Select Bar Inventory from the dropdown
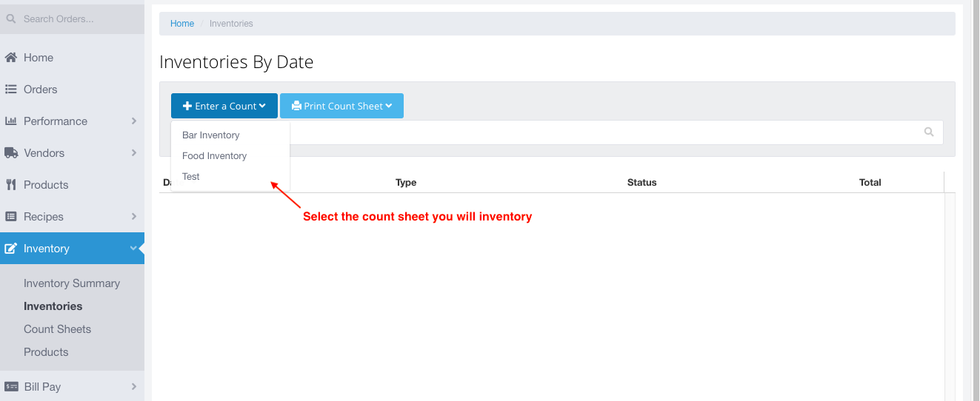 tap(211, 135)
